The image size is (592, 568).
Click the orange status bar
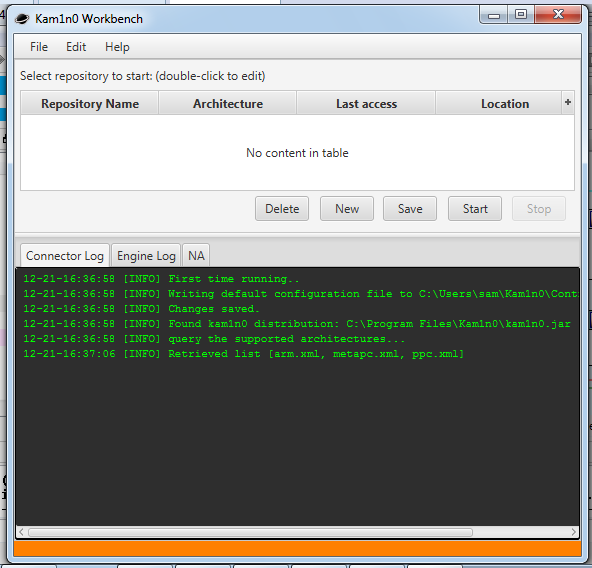tap(297, 548)
